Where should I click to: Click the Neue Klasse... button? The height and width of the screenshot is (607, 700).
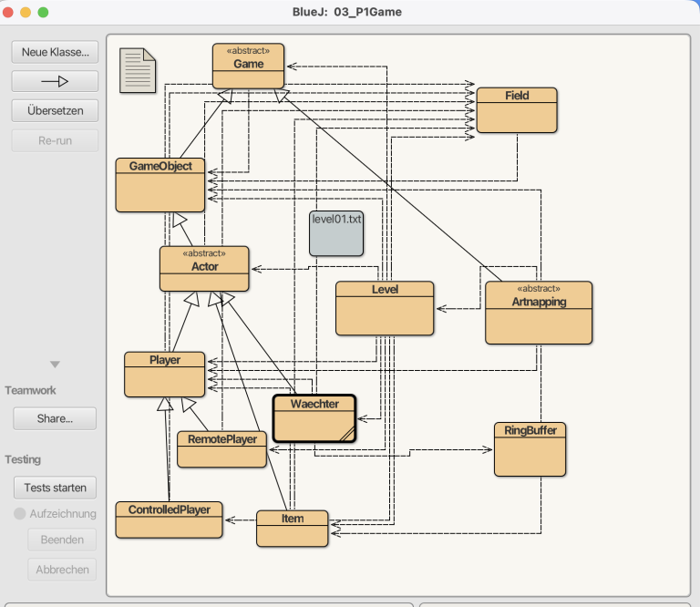coord(55,52)
